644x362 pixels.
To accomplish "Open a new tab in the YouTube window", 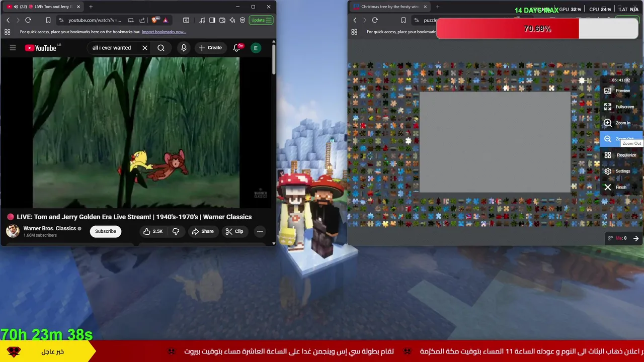I will pyautogui.click(x=91, y=7).
